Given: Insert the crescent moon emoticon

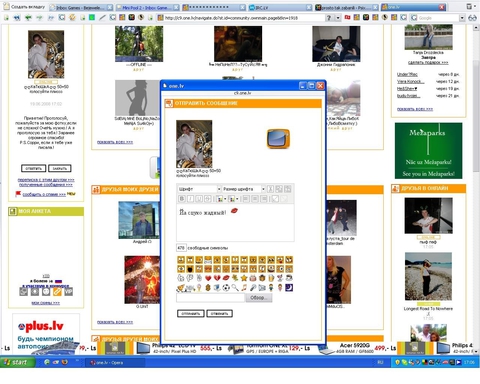Looking at the screenshot, I should [289, 287].
